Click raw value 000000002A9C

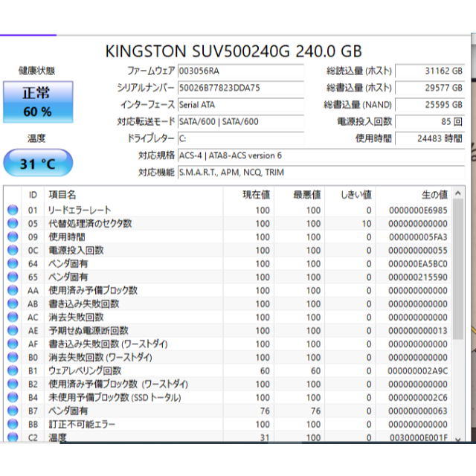click(x=418, y=371)
